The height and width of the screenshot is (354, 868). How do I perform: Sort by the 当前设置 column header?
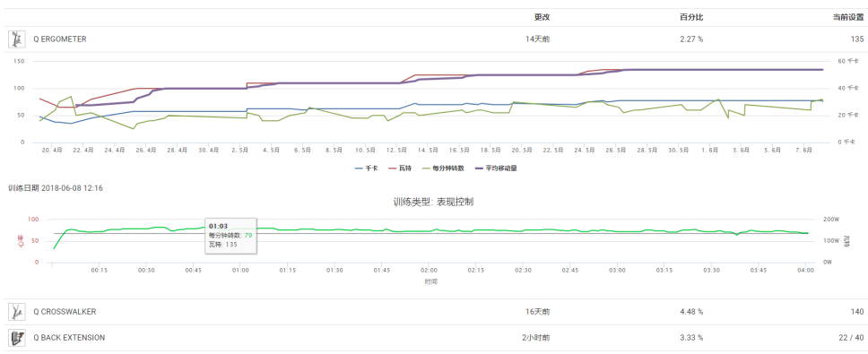pos(848,17)
